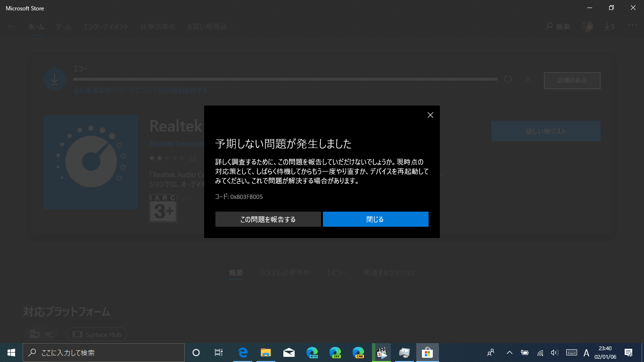Click the Realtek Audio Console app logo

point(91,162)
